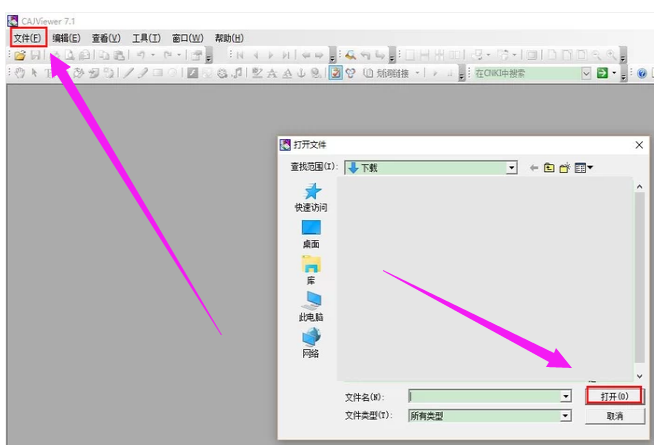This screenshot has width=661, height=445.
Task: Select 桌面 in dialog sidebar
Action: [311, 234]
